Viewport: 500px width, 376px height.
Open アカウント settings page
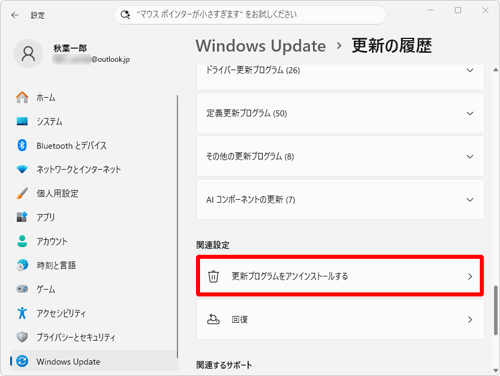tap(93, 241)
